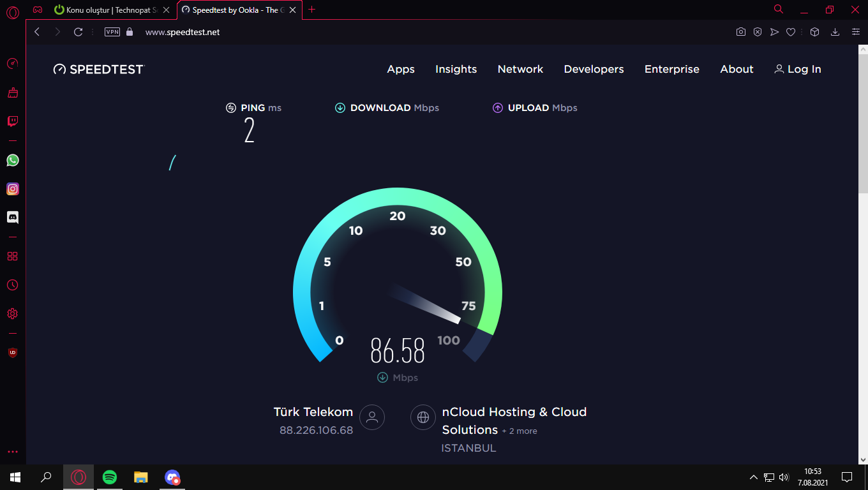Open Instagram in the sidebar
Screen dimensions: 868x490
click(x=12, y=189)
